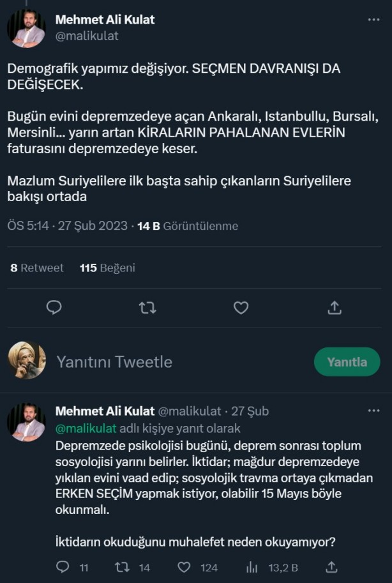This screenshot has width=392, height=583.
Task: Open the share icon on the main tweet
Action: point(334,308)
